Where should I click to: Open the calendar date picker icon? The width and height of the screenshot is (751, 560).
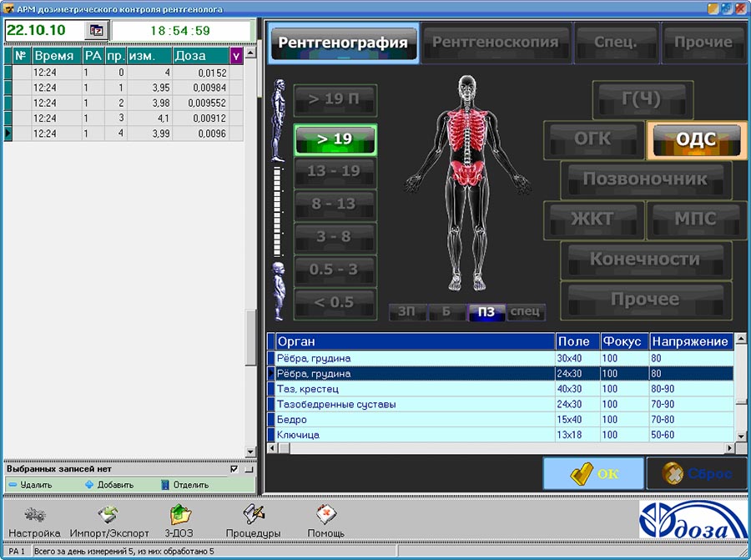point(97,30)
